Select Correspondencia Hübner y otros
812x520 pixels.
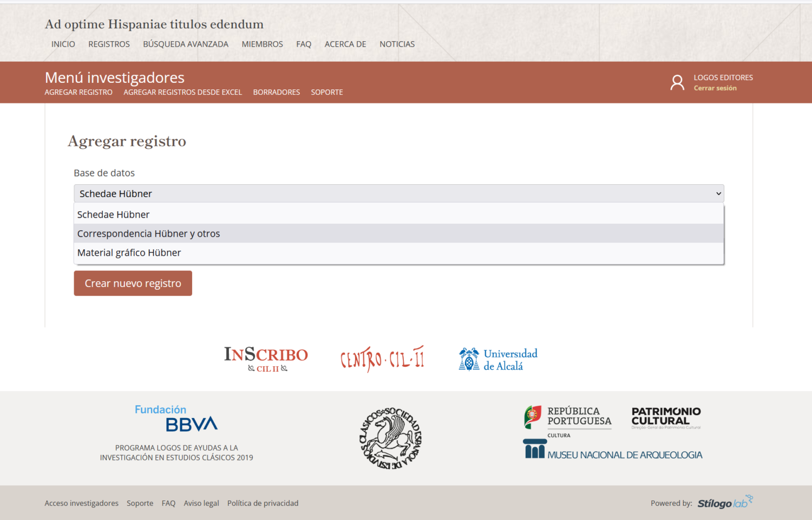[148, 233]
